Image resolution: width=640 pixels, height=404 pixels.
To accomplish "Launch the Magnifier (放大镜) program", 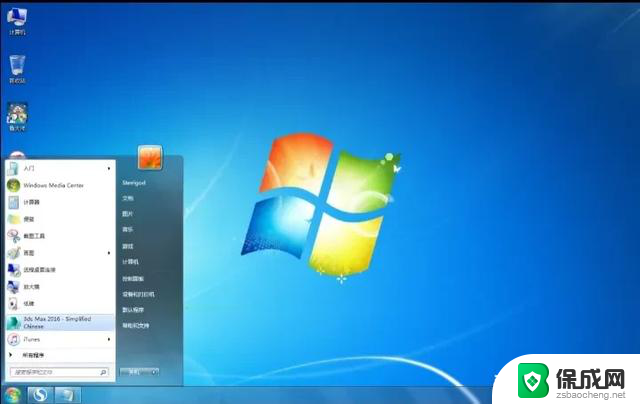I will click(x=60, y=287).
